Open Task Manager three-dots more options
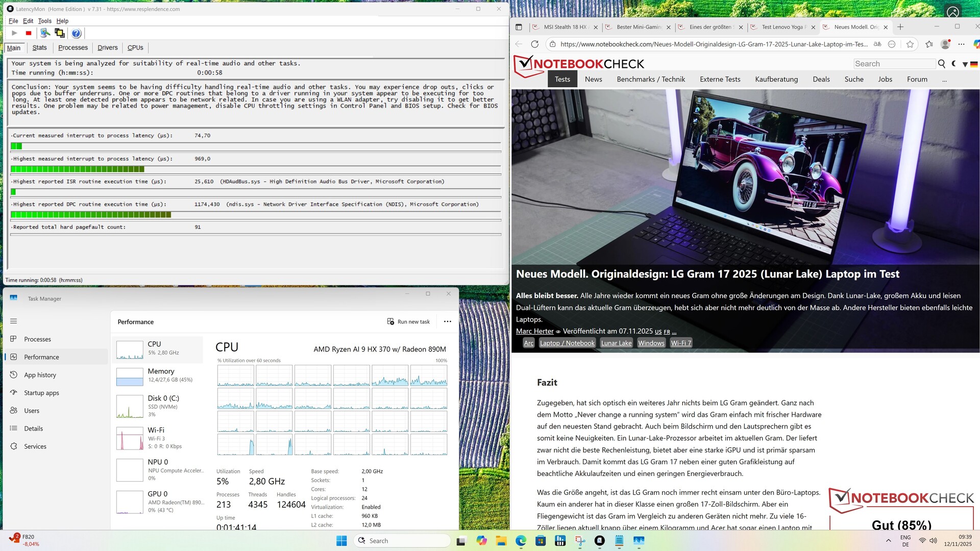The image size is (980, 551). [x=448, y=322]
